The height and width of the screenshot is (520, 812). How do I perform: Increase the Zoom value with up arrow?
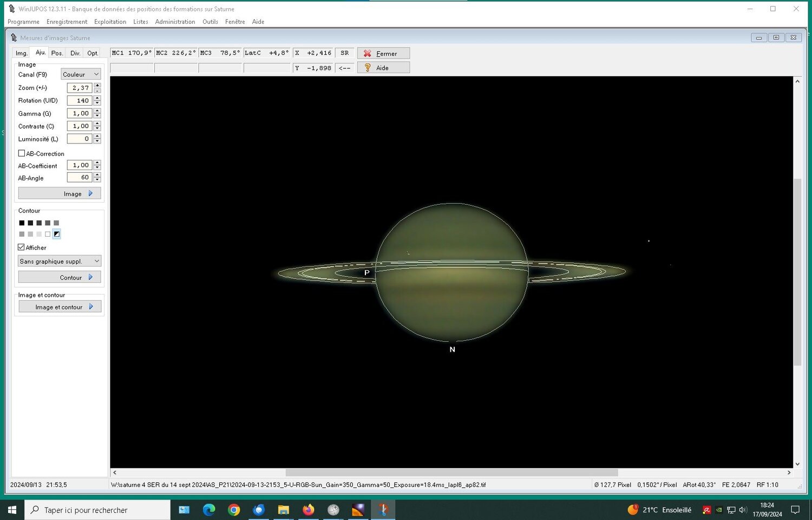coord(97,85)
